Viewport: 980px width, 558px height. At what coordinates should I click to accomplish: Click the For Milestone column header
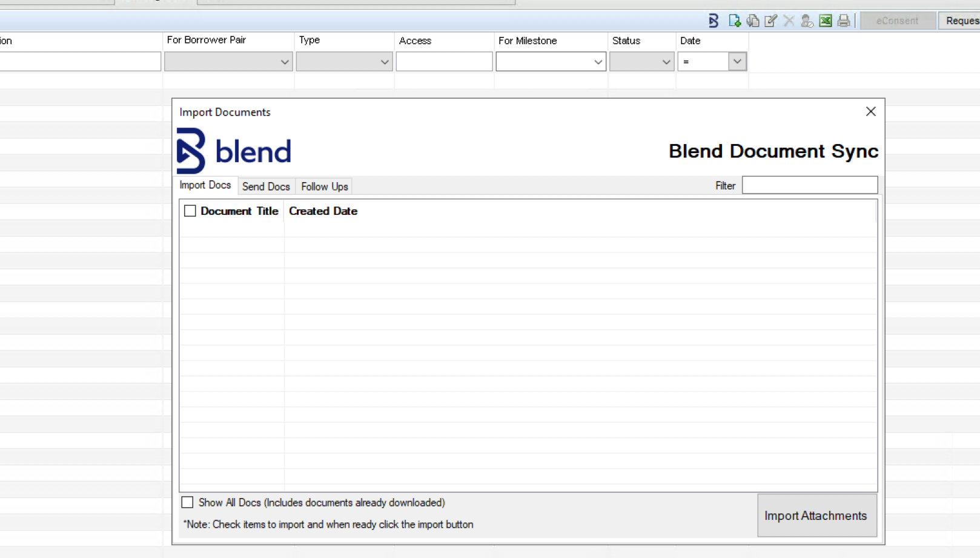tap(528, 41)
